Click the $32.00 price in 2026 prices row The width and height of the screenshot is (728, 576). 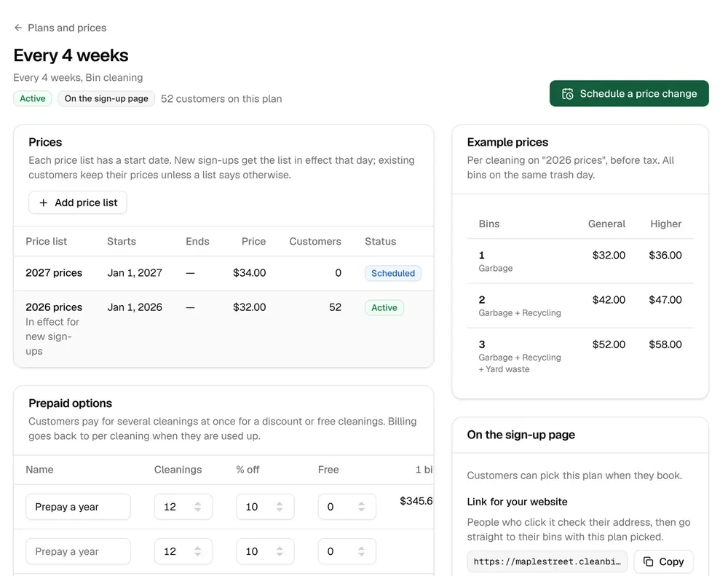coord(249,307)
